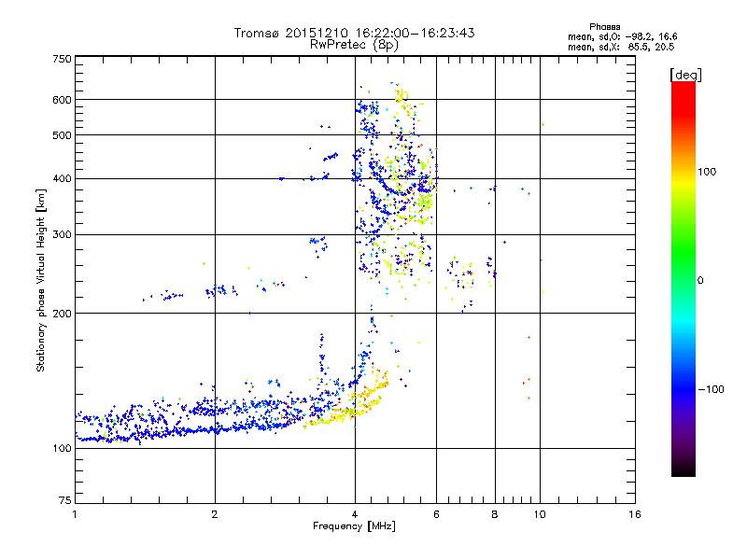Click the x-axis tick label '1'
The image size is (747, 560).
tap(75, 514)
